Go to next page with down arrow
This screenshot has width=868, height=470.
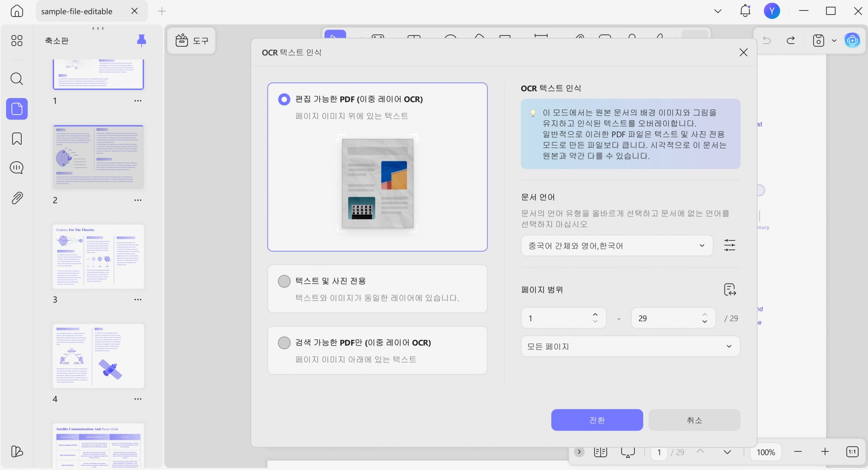[x=727, y=452]
